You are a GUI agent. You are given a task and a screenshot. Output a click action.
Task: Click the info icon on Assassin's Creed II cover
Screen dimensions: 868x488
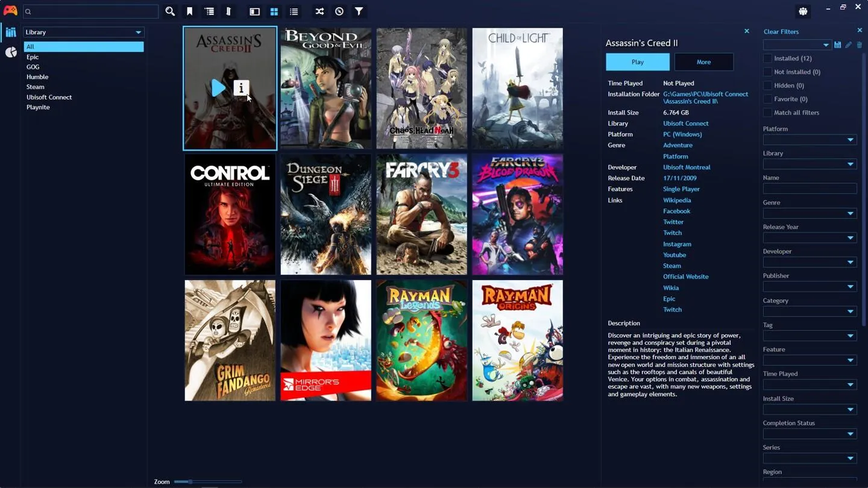coord(241,88)
